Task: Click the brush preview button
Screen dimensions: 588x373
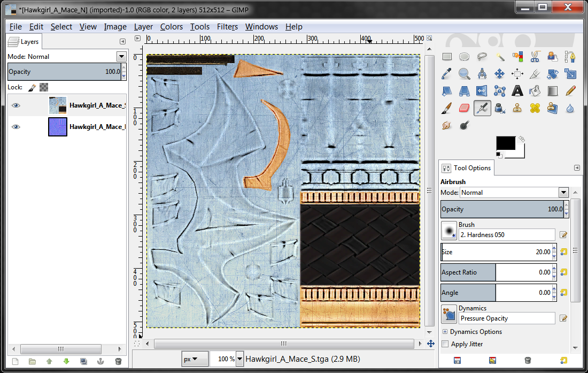Action: click(448, 231)
